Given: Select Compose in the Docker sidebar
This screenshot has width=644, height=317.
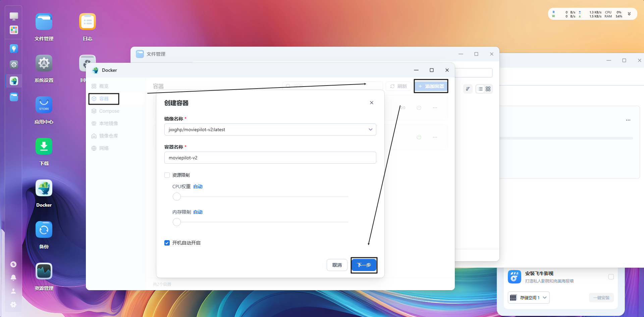Looking at the screenshot, I should 109,111.
